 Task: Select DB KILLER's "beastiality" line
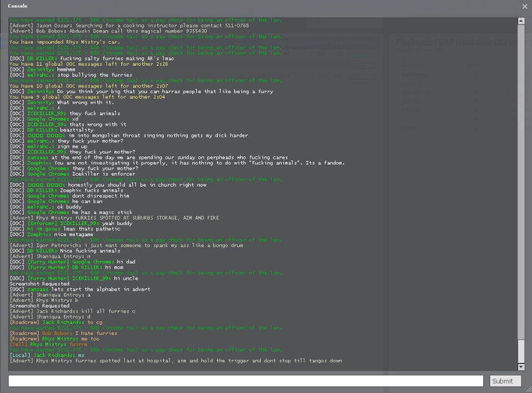[x=51, y=130]
